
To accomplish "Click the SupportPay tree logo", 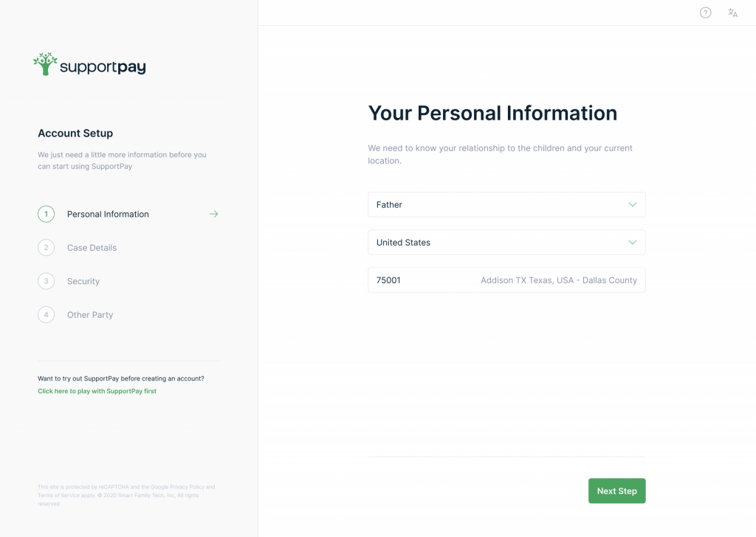I will [x=45, y=64].
